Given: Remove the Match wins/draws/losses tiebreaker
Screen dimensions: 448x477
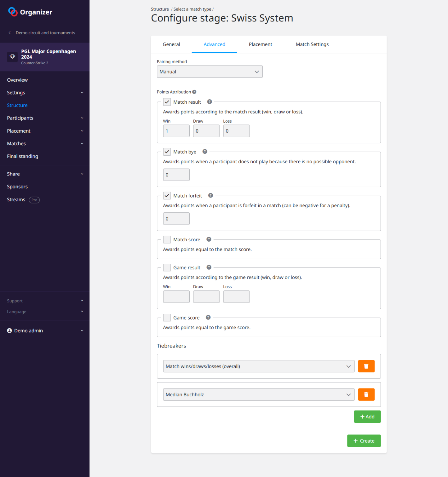Looking at the screenshot, I should pos(366,366).
